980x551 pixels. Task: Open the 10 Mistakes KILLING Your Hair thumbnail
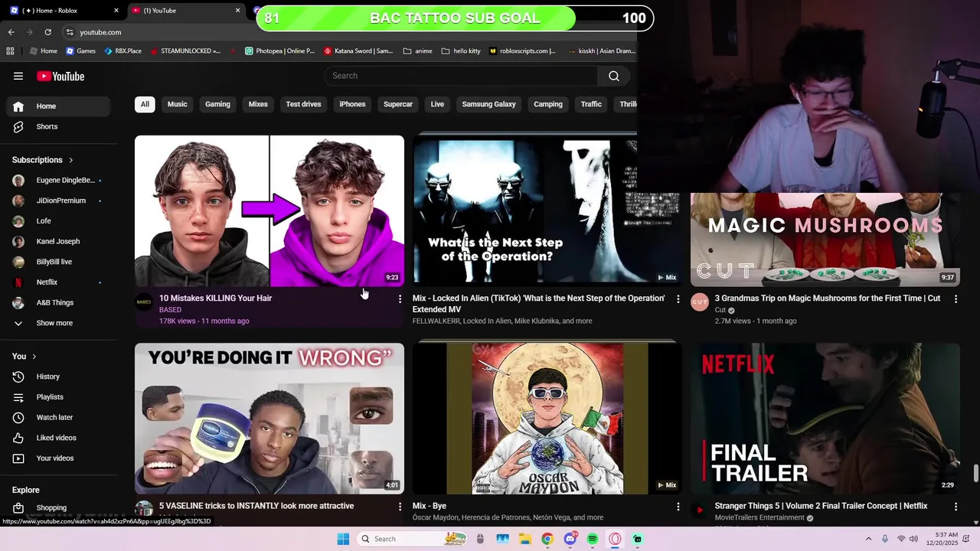(269, 211)
